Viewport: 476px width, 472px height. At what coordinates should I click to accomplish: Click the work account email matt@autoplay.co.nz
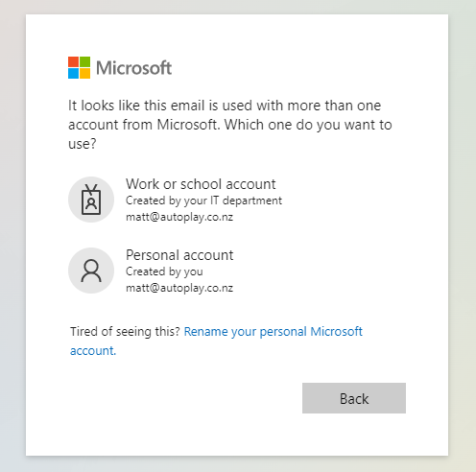pos(179,217)
